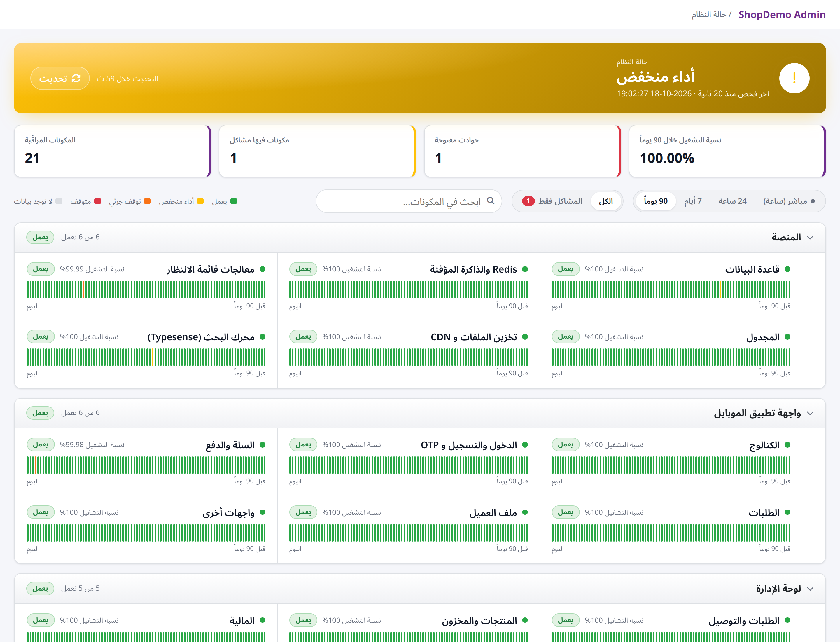Viewport: 840px width, 642px height.
Task: Click the orange incident bar in معالجات قائمة الانتظار timeline
Action: (x=83, y=289)
